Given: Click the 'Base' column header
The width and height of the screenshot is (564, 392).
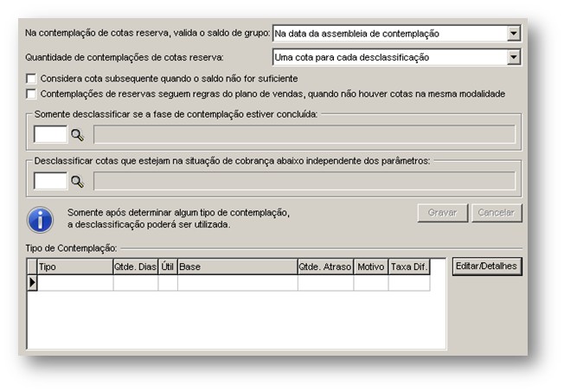Looking at the screenshot, I should pyautogui.click(x=237, y=267).
